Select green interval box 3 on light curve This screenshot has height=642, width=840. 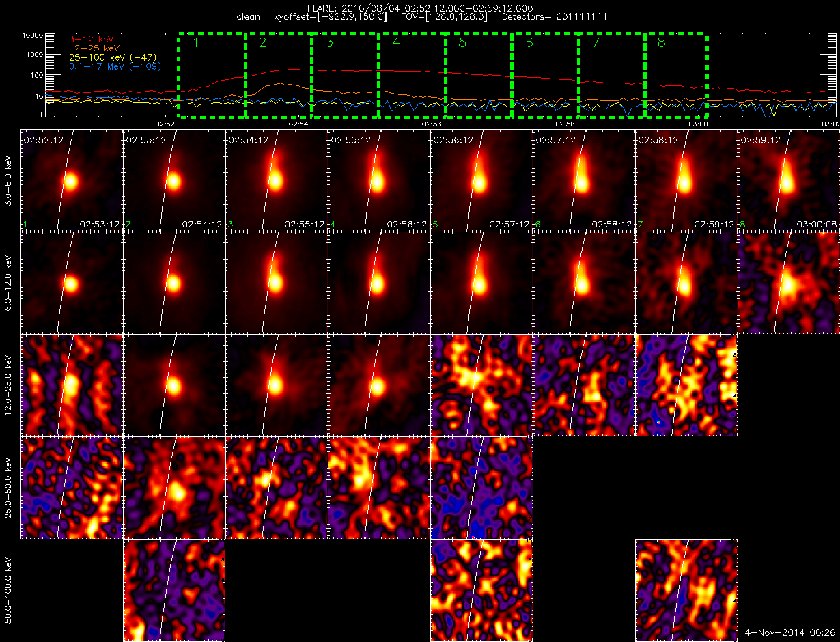coord(346,75)
